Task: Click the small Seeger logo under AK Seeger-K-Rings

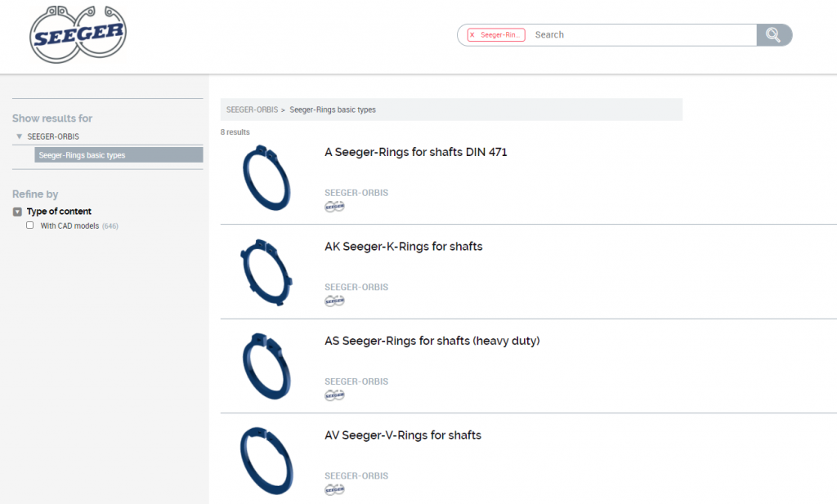Action: click(334, 301)
